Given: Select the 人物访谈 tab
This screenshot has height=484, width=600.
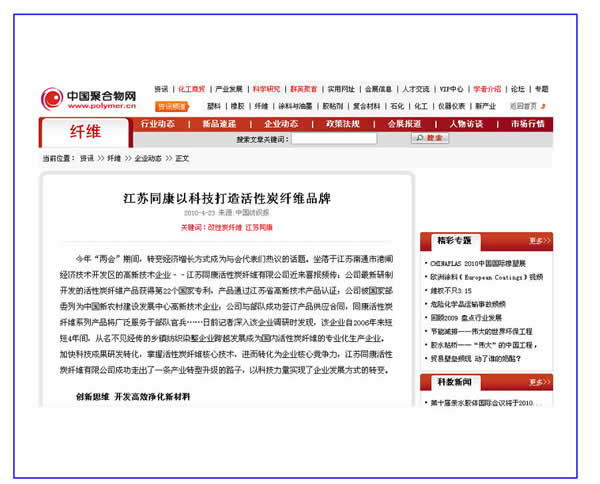Looking at the screenshot, I should click(465, 124).
